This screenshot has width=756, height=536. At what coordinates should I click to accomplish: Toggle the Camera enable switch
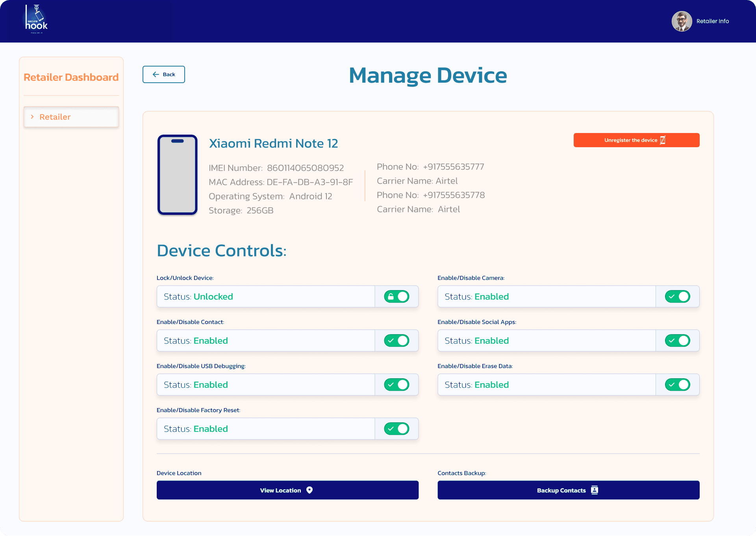[x=677, y=297]
